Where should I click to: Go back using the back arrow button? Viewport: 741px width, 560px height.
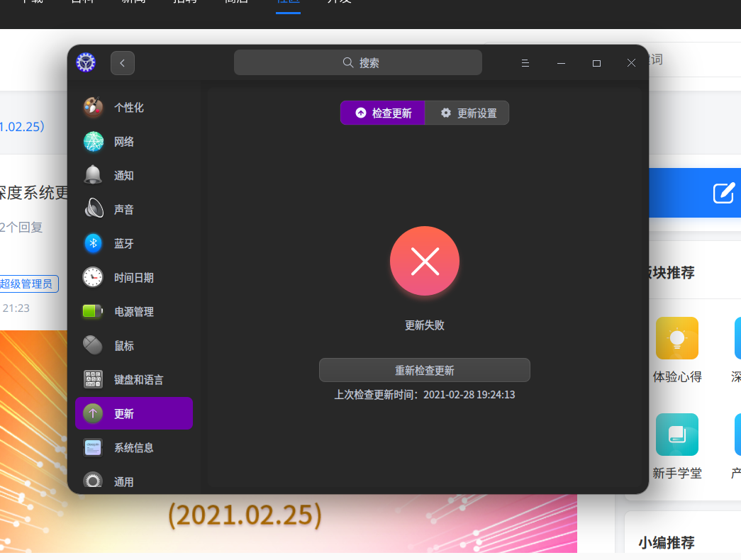(123, 63)
